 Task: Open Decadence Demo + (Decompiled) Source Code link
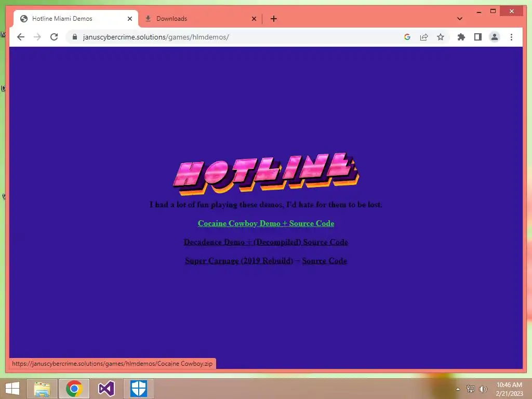[x=265, y=242]
